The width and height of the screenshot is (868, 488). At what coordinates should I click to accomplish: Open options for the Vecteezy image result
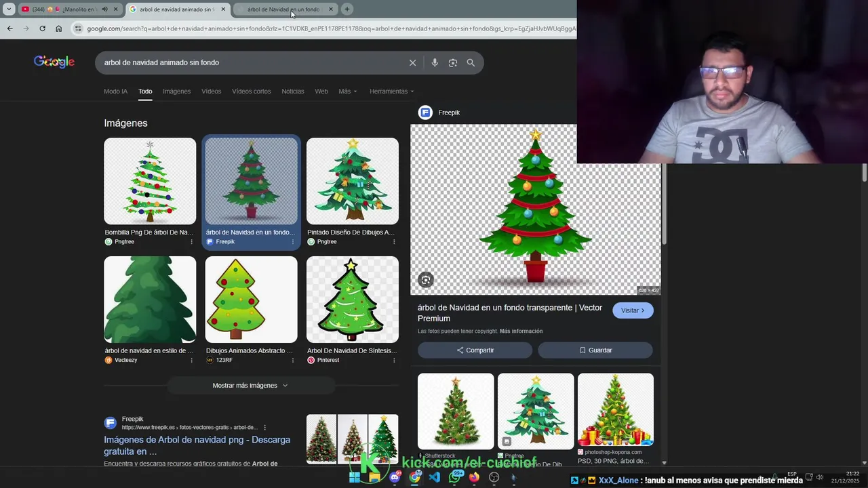pos(191,360)
